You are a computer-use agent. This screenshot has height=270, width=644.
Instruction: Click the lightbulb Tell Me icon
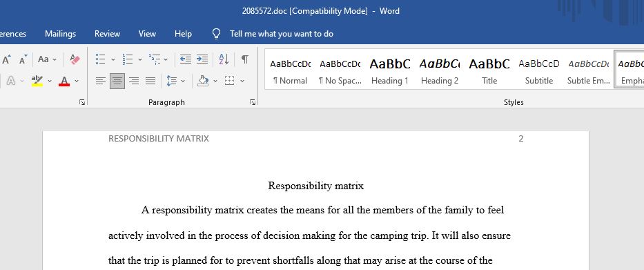tap(217, 34)
